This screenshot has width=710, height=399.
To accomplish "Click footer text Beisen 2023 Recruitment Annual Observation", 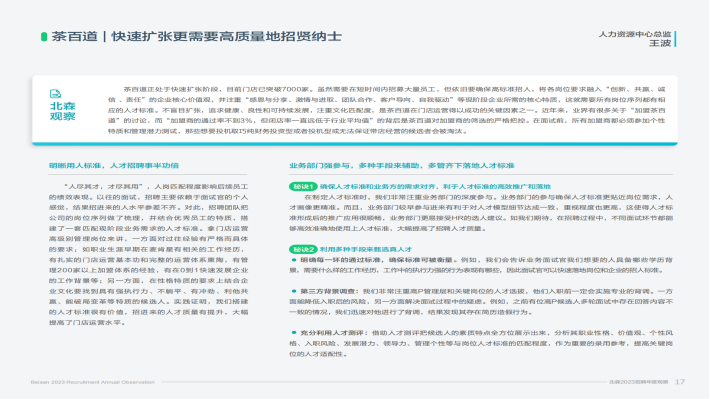I will click(x=93, y=382).
